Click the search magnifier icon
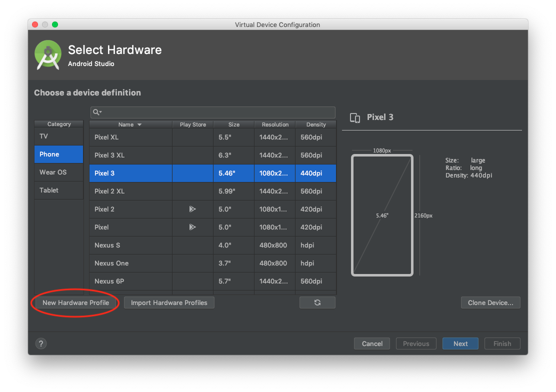Viewport: 556px width, 392px height. (x=96, y=112)
